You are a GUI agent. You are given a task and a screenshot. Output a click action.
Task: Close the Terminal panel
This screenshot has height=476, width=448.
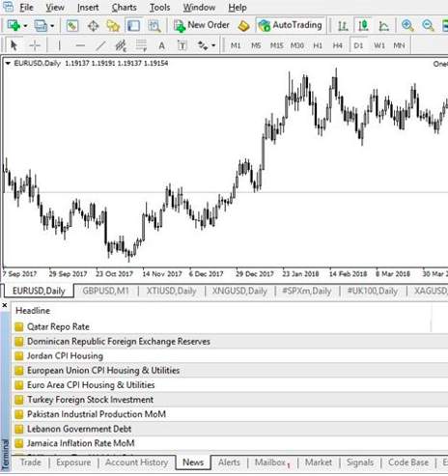[x=5, y=305]
